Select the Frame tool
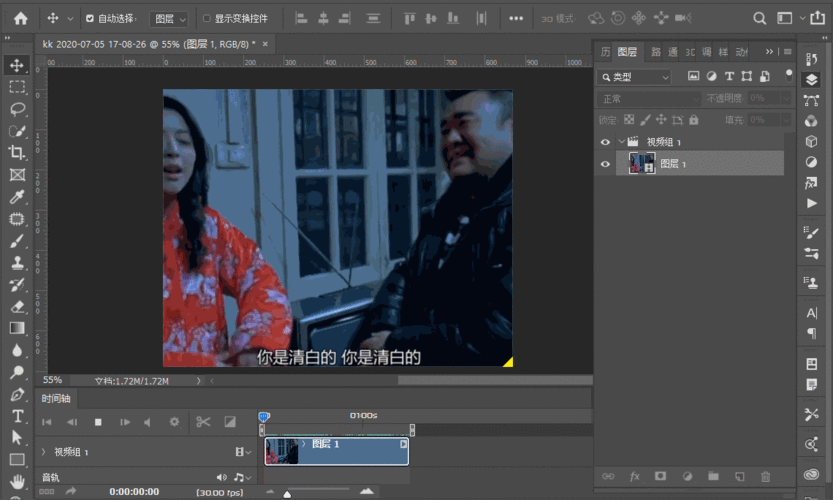This screenshot has height=500, width=833. click(x=17, y=175)
